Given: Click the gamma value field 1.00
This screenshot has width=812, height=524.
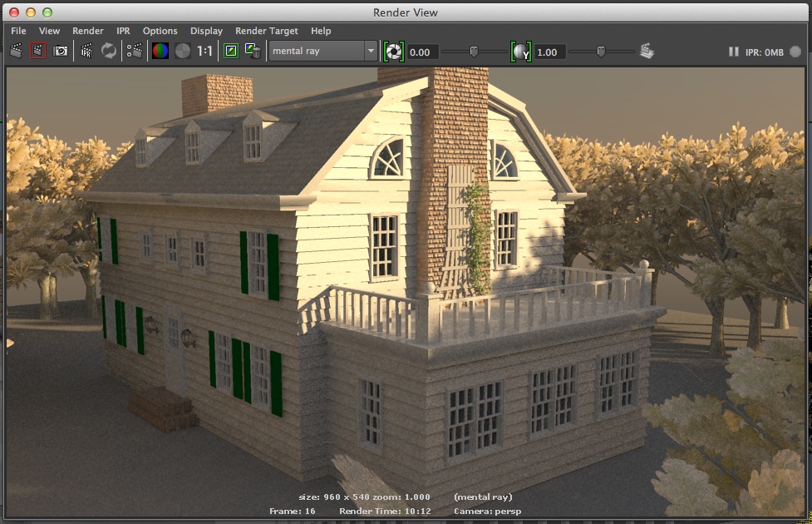Looking at the screenshot, I should pos(550,52).
